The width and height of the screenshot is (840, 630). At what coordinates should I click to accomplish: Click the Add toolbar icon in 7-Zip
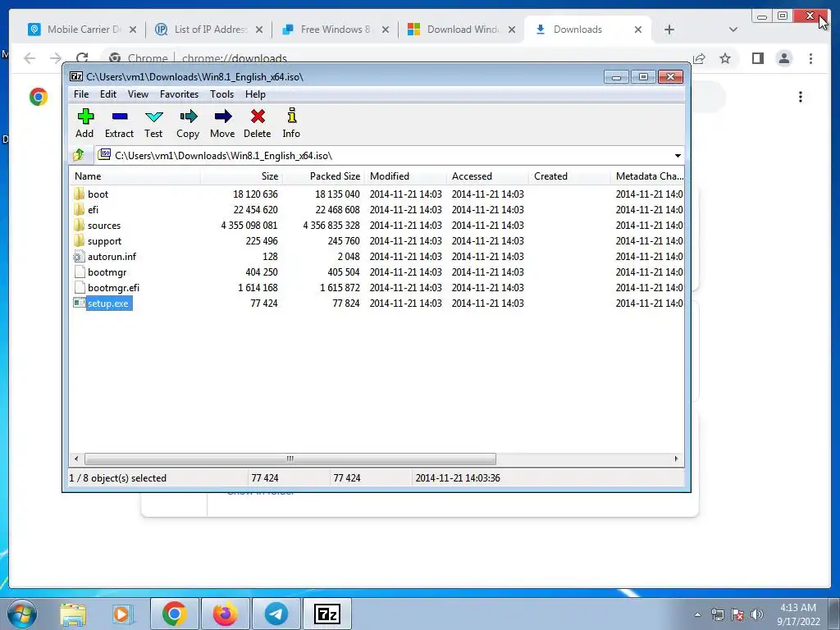(85, 116)
